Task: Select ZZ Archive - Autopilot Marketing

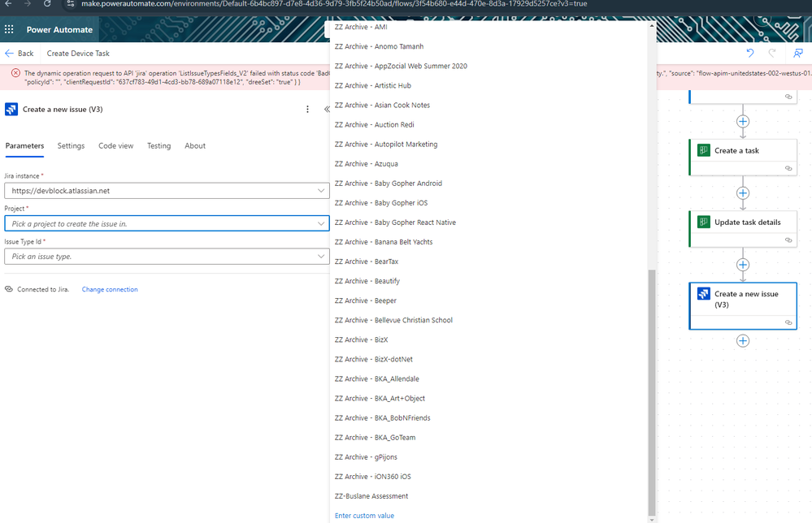Action: pyautogui.click(x=386, y=145)
